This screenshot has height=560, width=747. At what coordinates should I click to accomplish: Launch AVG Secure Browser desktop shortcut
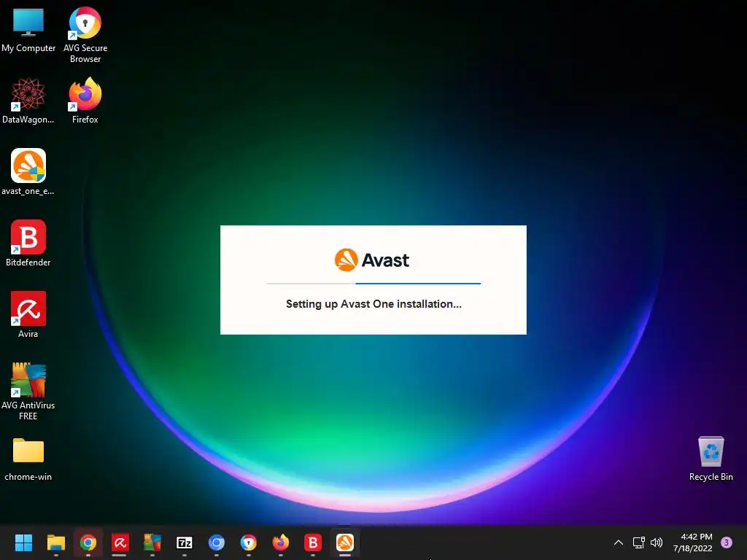click(85, 35)
